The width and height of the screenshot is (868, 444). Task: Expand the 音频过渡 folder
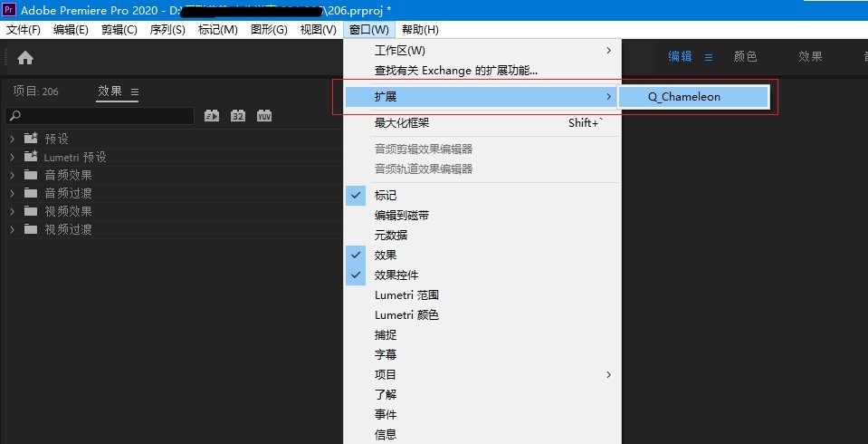click(12, 193)
